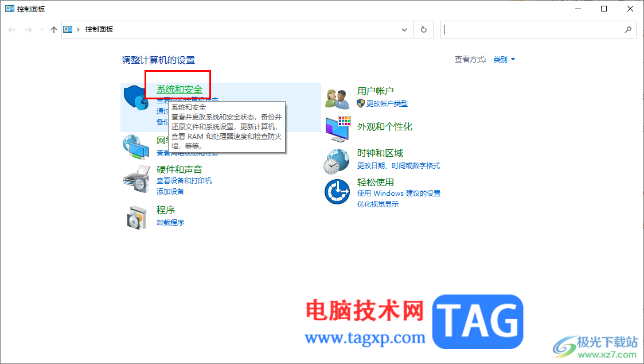Screen dimensions: 644x364
Task: Go up one folder level
Action: point(54,30)
